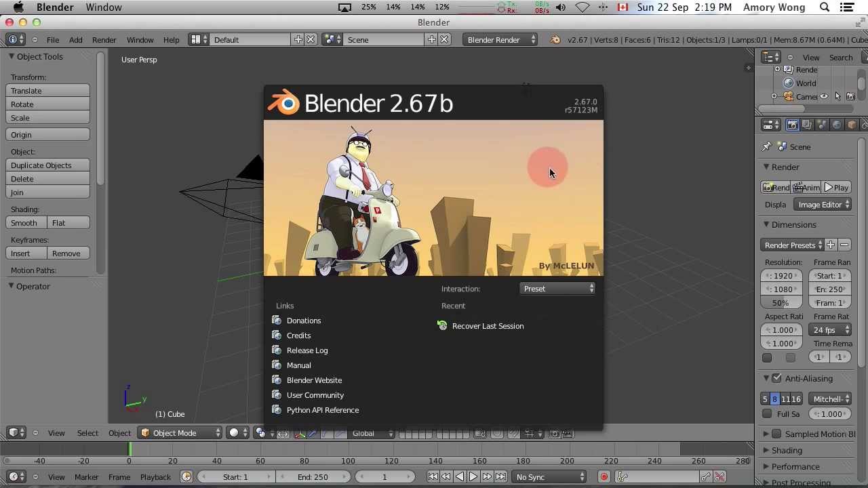Click the red auto-keyframe record button
The width and height of the screenshot is (868, 488).
(x=604, y=477)
